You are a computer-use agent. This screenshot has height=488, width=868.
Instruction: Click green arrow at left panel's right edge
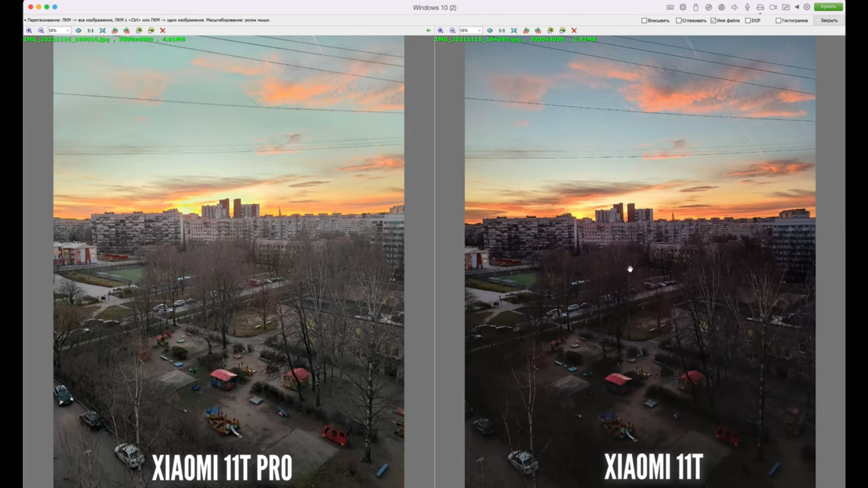[429, 30]
